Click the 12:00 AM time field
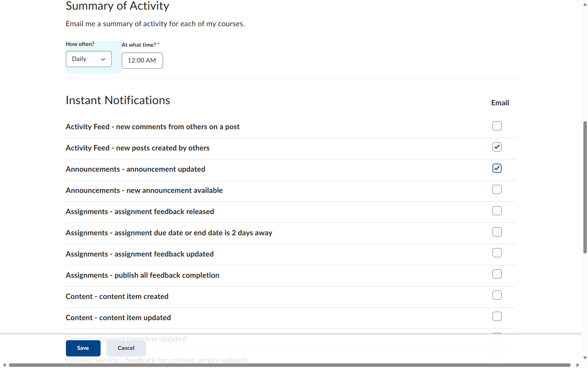 (x=142, y=61)
